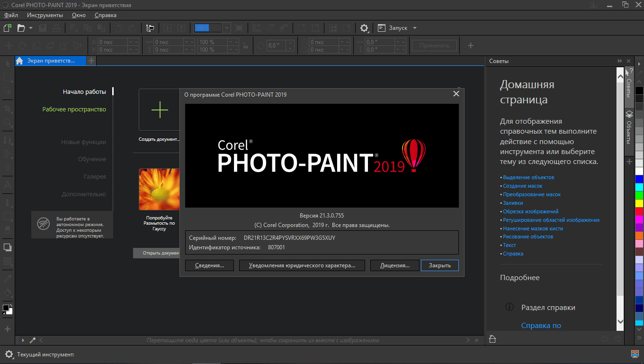
Task: Close the Советы docker panel
Action: (x=629, y=61)
